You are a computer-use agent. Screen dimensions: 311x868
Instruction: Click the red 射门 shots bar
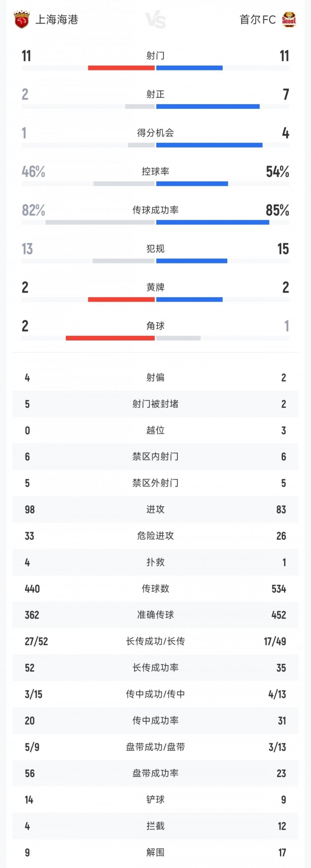point(121,68)
